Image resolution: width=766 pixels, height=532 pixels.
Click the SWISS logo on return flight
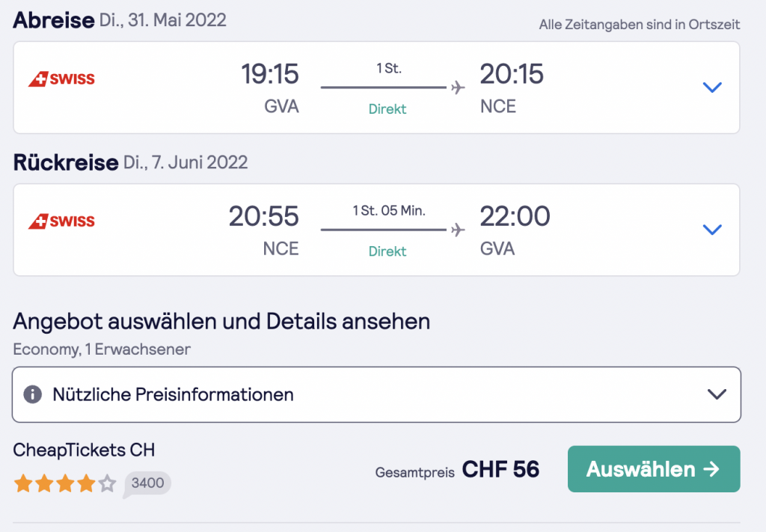pos(61,221)
